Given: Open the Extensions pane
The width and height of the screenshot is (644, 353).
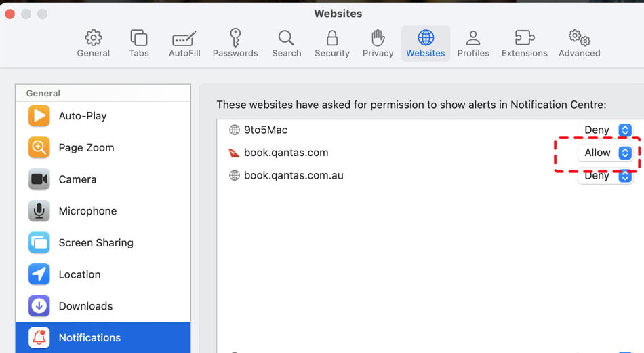Looking at the screenshot, I should pyautogui.click(x=525, y=43).
